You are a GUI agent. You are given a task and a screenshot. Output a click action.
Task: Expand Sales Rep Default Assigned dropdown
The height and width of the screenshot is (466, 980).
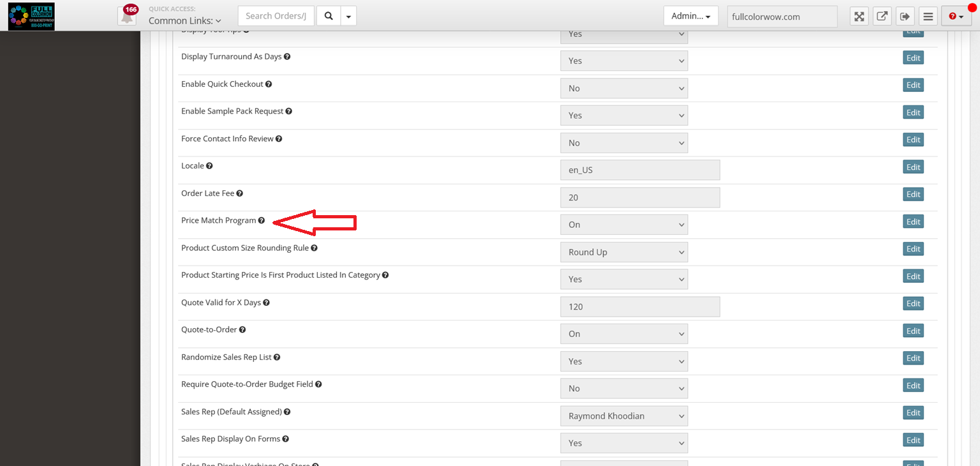click(x=623, y=416)
